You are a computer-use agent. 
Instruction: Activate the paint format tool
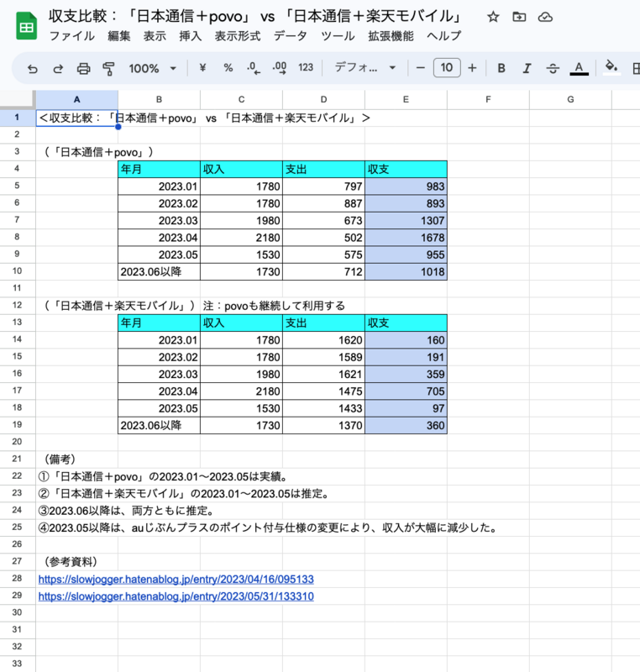tap(108, 69)
